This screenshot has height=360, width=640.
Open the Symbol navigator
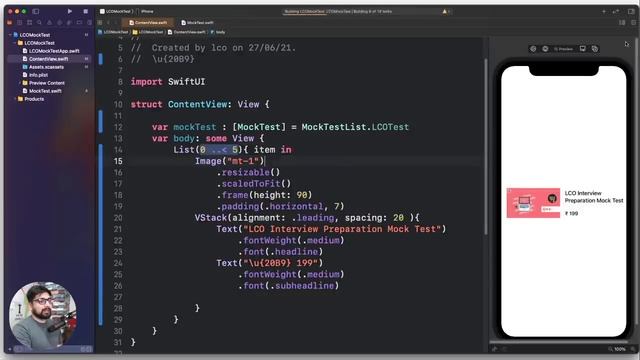tap(29, 22)
